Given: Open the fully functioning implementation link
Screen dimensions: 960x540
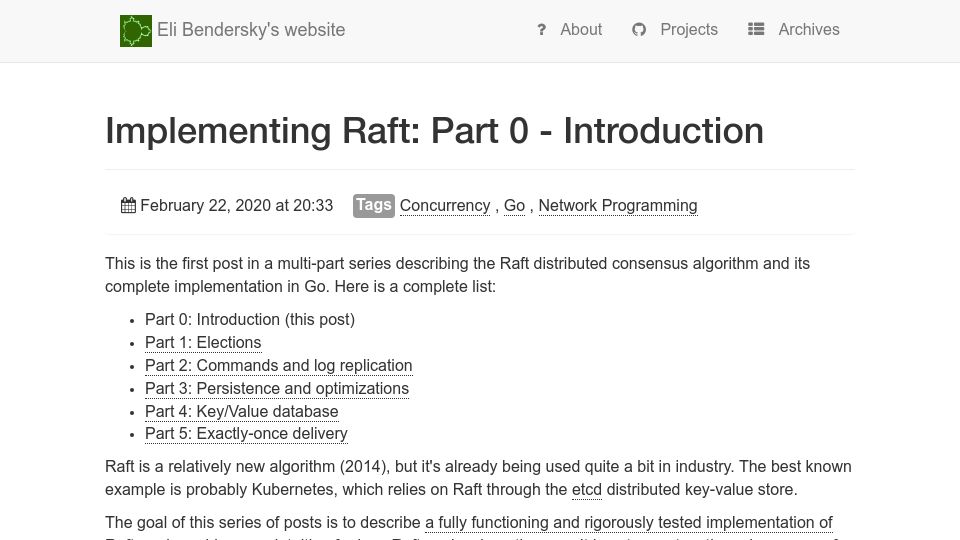Looking at the screenshot, I should point(629,523).
